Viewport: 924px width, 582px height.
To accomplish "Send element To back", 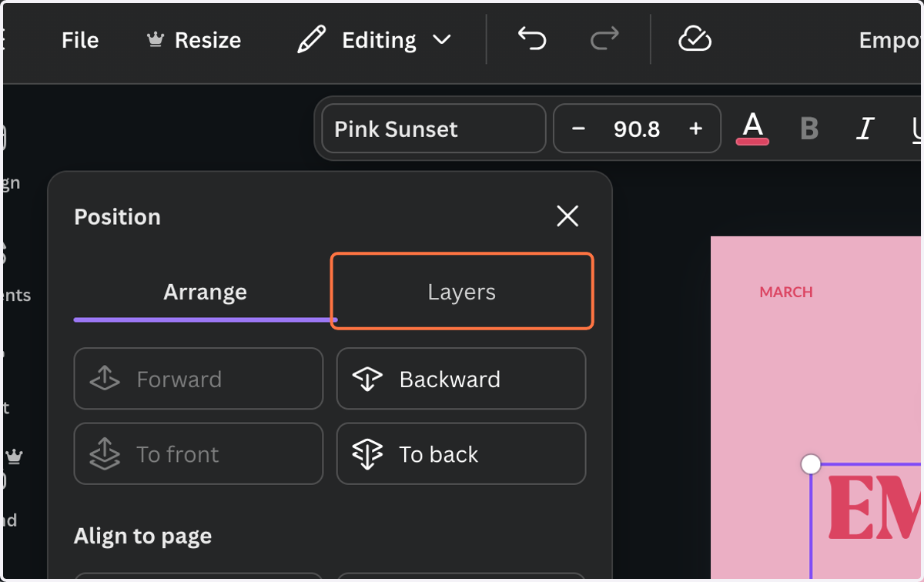I will click(x=461, y=454).
